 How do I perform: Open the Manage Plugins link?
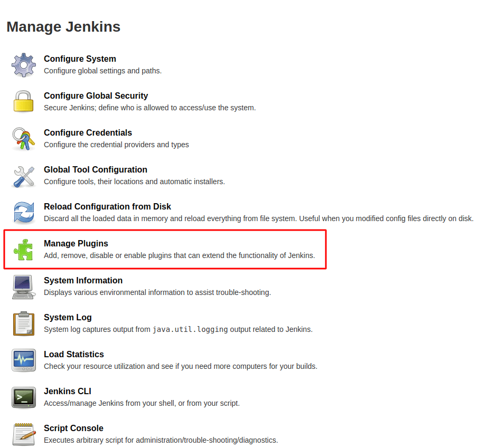(76, 244)
